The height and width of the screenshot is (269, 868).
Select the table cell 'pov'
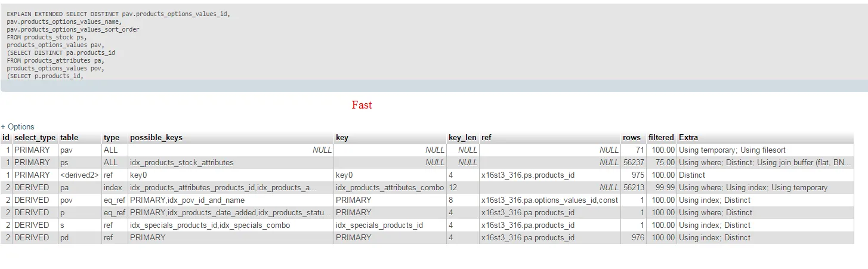click(x=80, y=200)
